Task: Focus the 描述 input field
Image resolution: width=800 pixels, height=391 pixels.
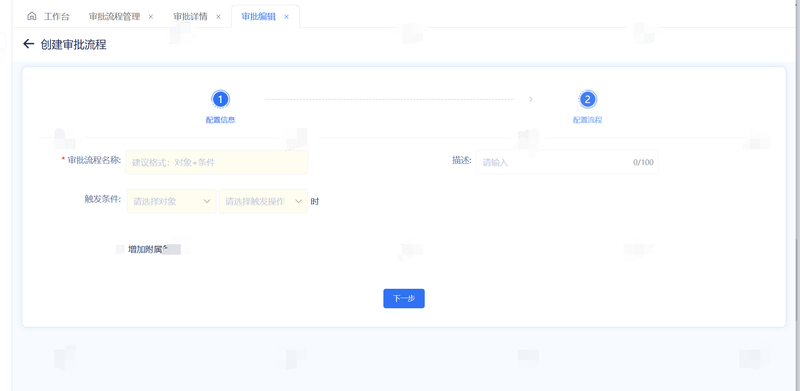Action: 567,162
